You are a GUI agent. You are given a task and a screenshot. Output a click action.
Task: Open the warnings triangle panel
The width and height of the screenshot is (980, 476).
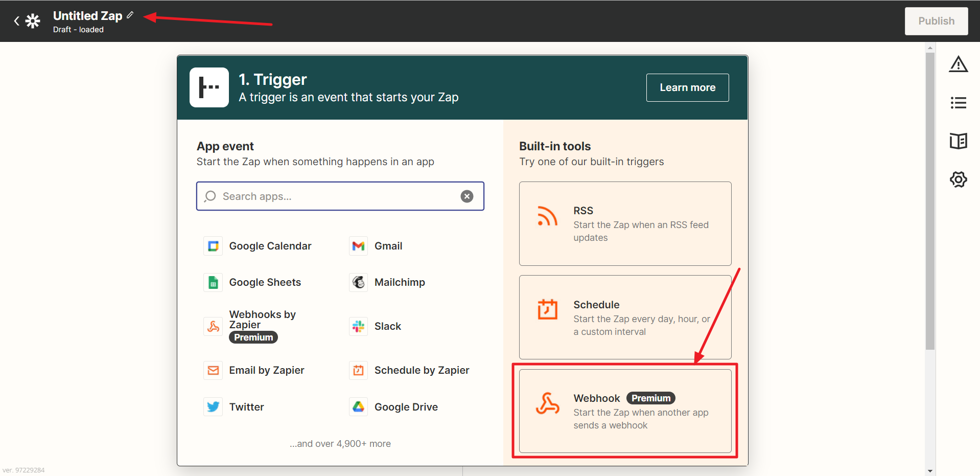[x=958, y=64]
